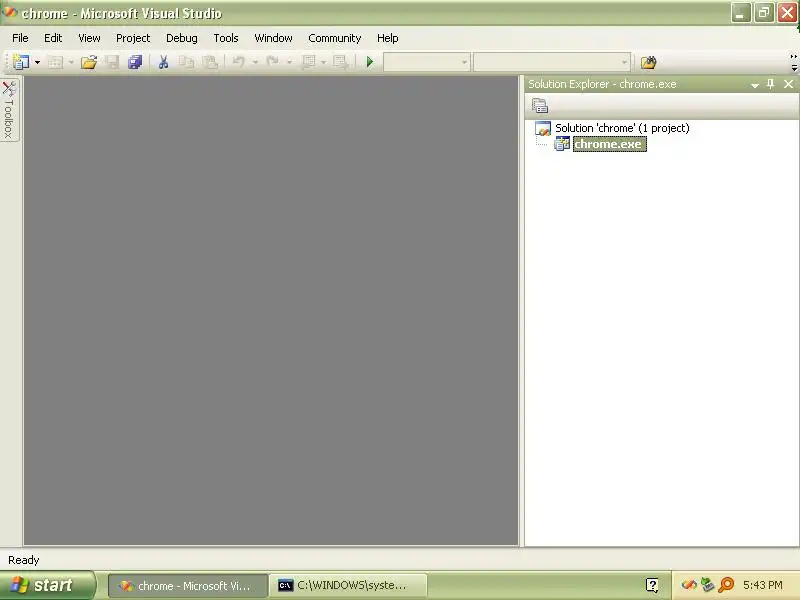800x600 pixels.
Task: Open the Windows Start button
Action: [47, 585]
